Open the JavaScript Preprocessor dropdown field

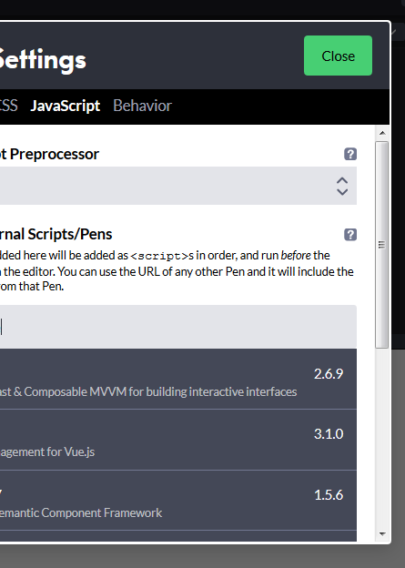(178, 186)
